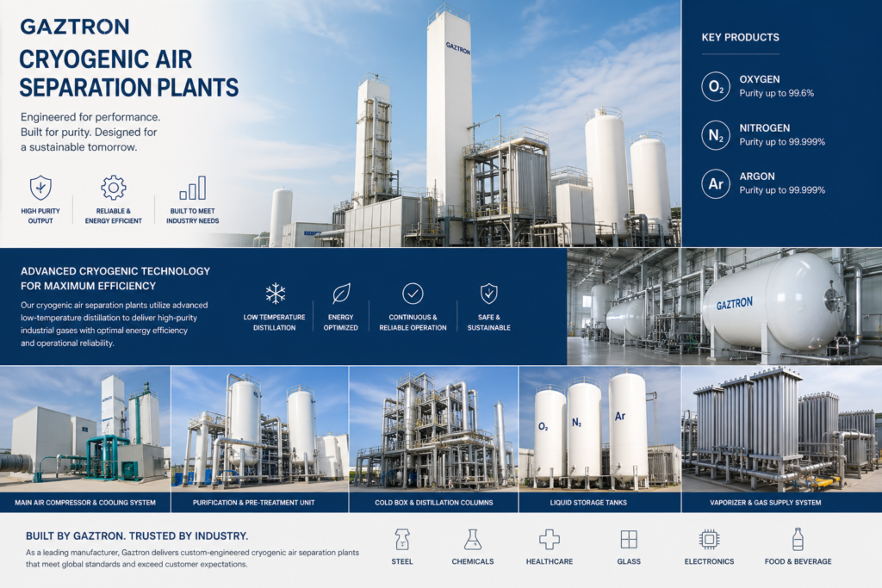Click the Steel industry icon
Image resolution: width=882 pixels, height=588 pixels.
(x=402, y=540)
